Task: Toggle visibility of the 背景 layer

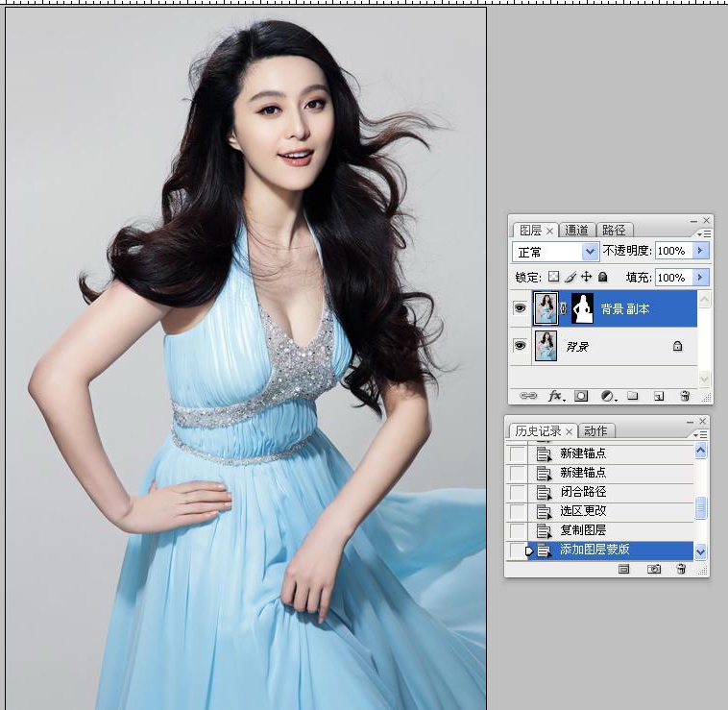Action: (x=520, y=346)
